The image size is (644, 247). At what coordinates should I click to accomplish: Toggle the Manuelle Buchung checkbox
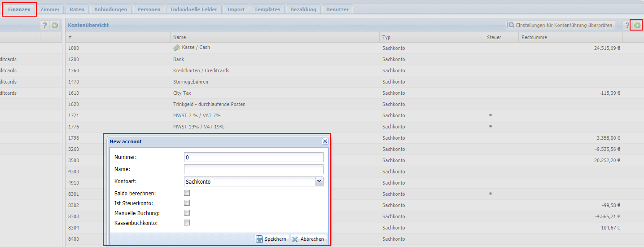(187, 213)
